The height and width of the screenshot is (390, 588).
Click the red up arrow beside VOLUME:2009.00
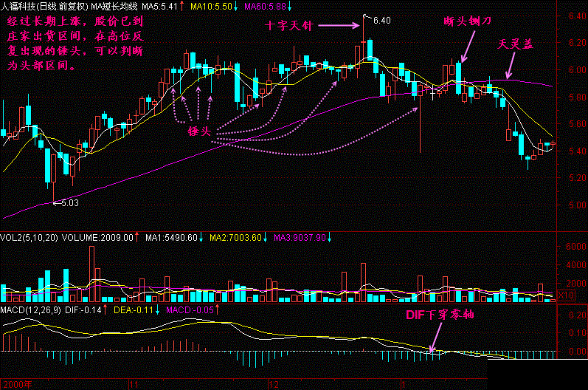(x=137, y=238)
